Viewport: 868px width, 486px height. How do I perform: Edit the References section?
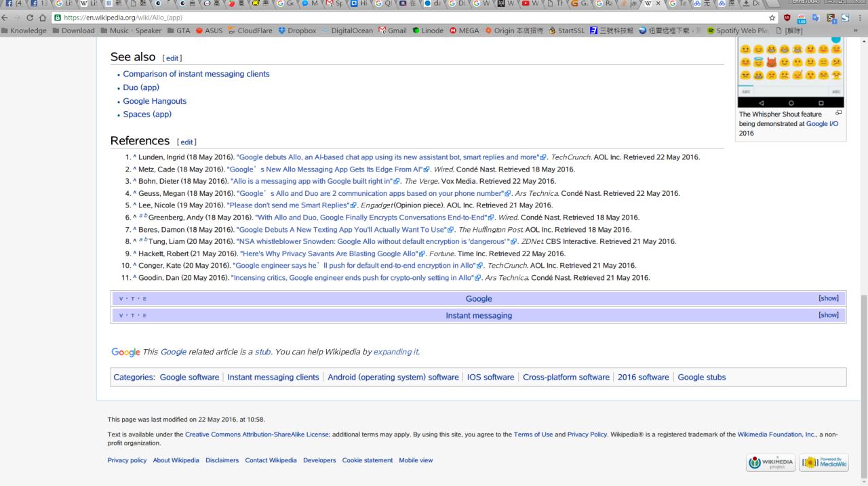tap(186, 142)
